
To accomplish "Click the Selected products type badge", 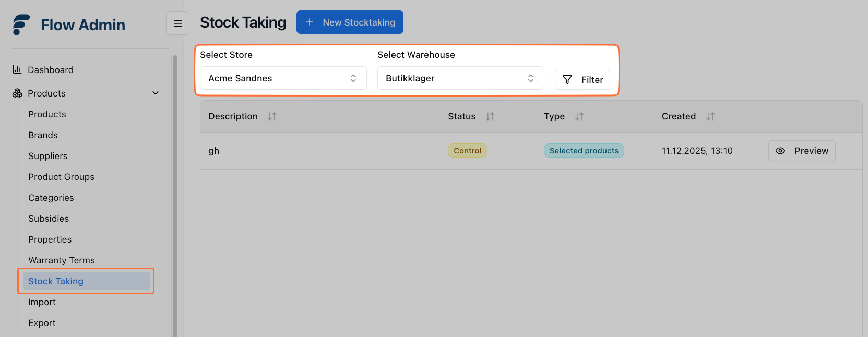I will coord(584,151).
